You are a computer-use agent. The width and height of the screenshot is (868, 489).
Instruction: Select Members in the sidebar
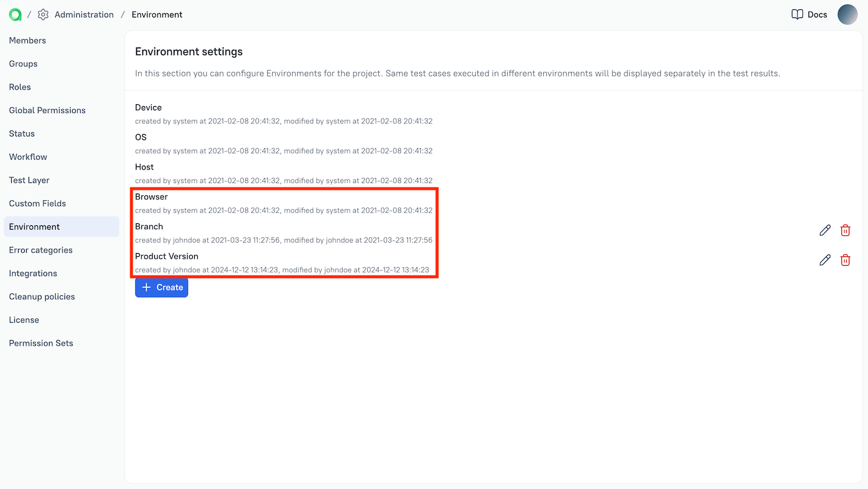coord(27,40)
